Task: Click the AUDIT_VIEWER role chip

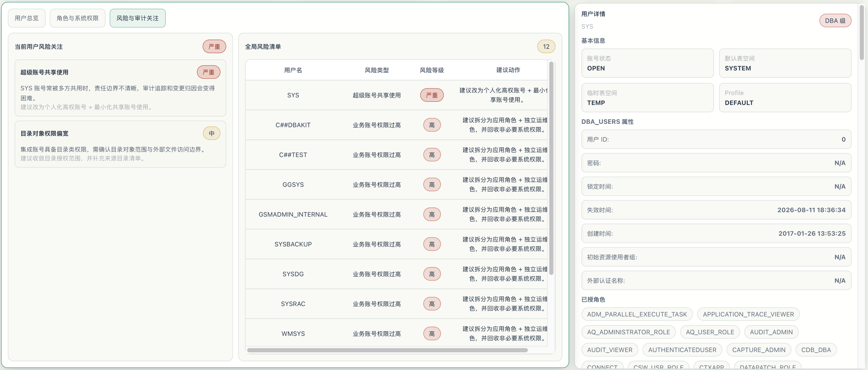Action: (610, 350)
